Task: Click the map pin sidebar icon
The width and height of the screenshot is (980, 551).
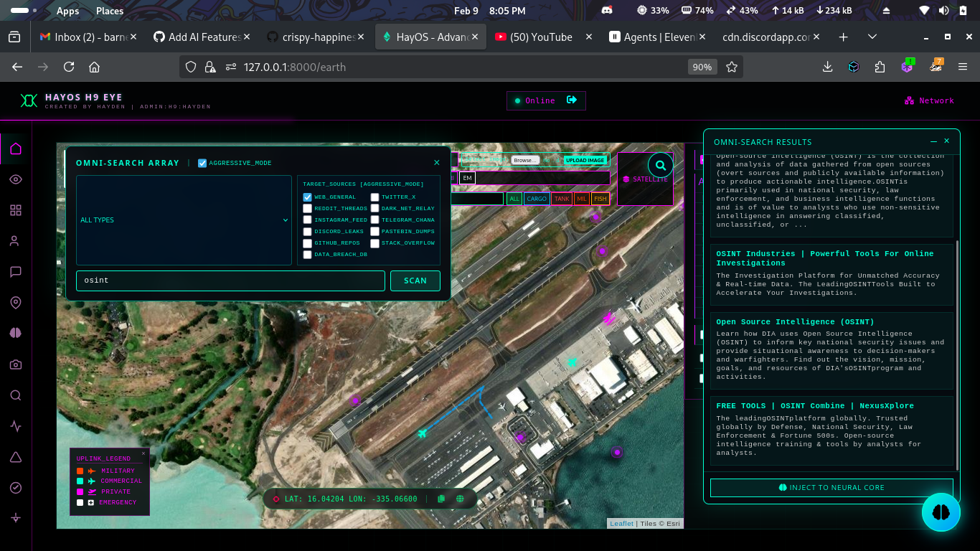Action: [16, 303]
